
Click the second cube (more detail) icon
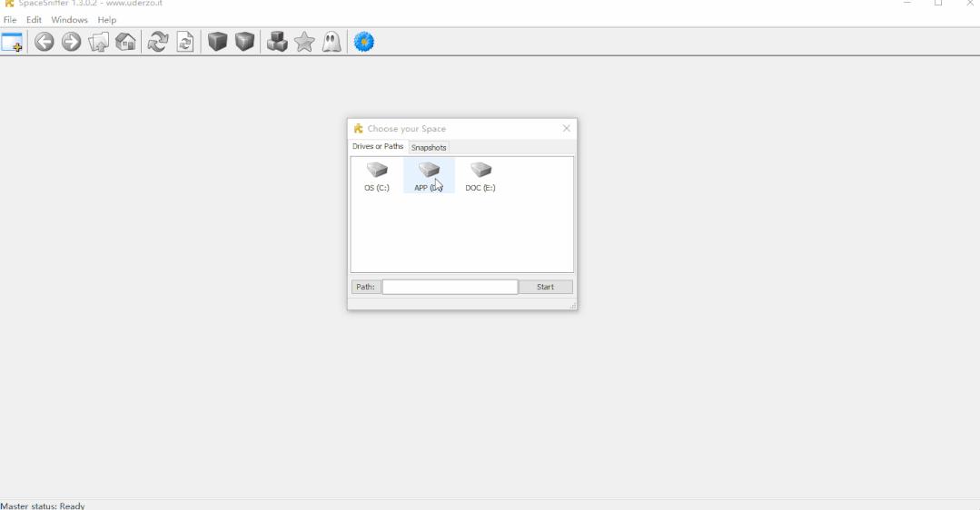(245, 42)
